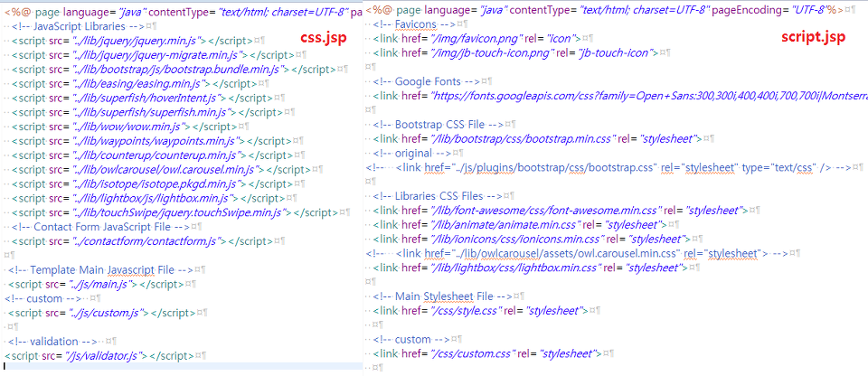
Task: Click the Bootstrap CSS File comment
Action: (x=439, y=125)
